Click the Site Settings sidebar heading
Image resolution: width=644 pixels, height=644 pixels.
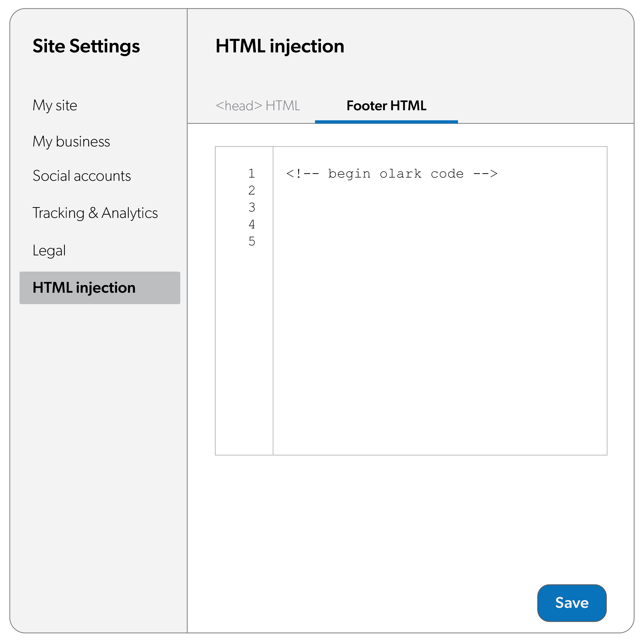pos(86,46)
